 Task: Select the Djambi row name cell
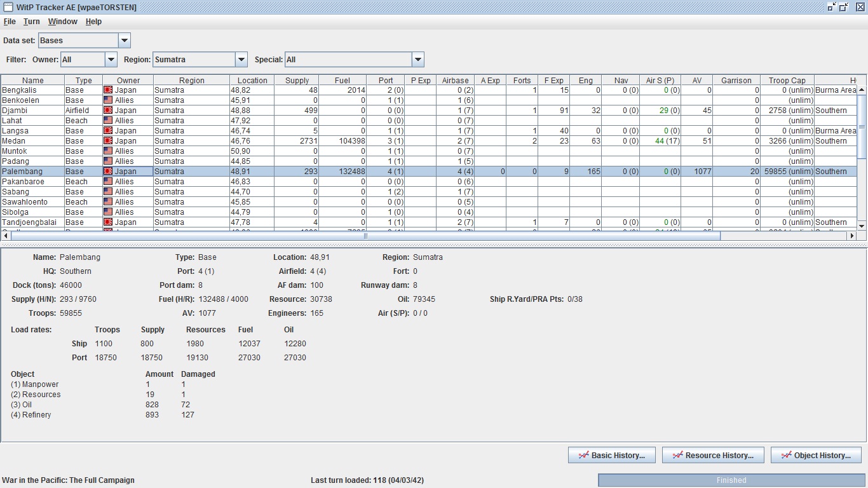point(32,111)
